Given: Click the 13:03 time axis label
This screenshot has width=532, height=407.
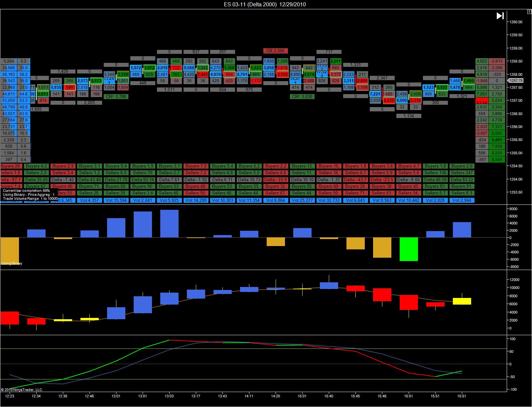Looking at the screenshot, I should 169,396.
